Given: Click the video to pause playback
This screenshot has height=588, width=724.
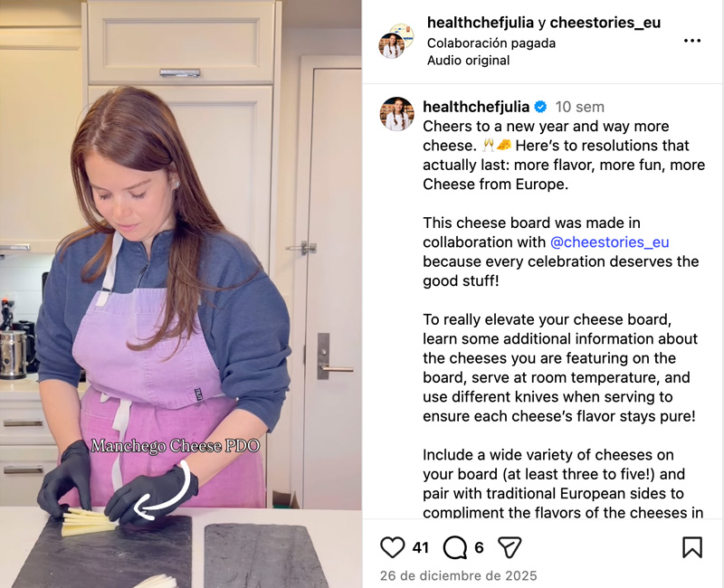Looking at the screenshot, I should click(x=180, y=294).
